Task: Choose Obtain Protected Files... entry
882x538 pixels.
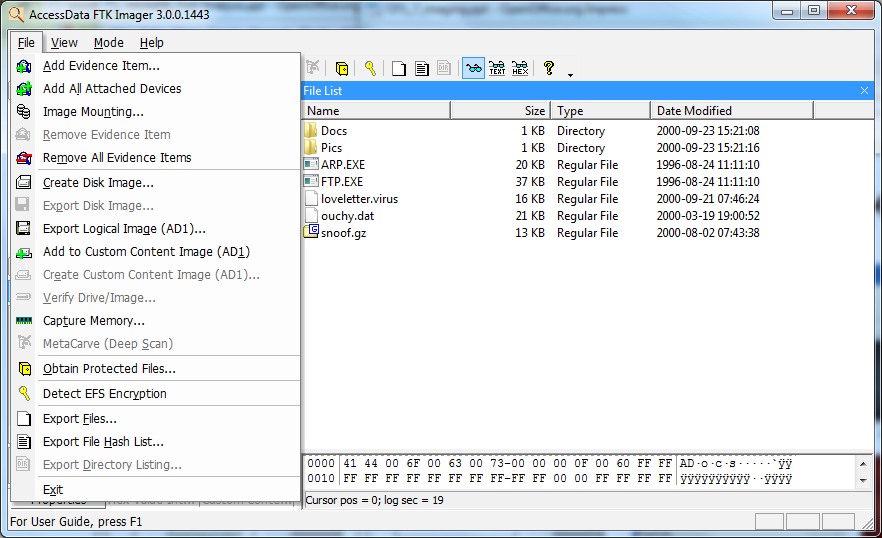Action: click(109, 369)
